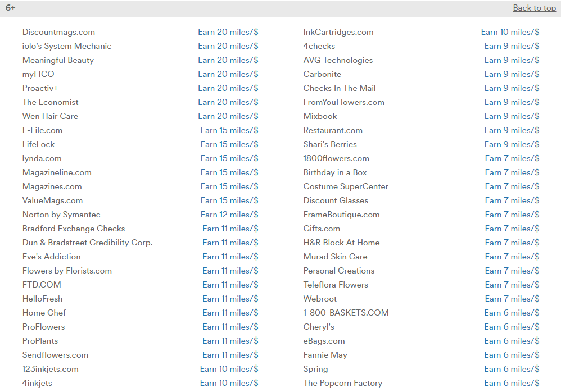Open The Popcorn Factory Earn 6 miles/$ link

click(x=512, y=383)
